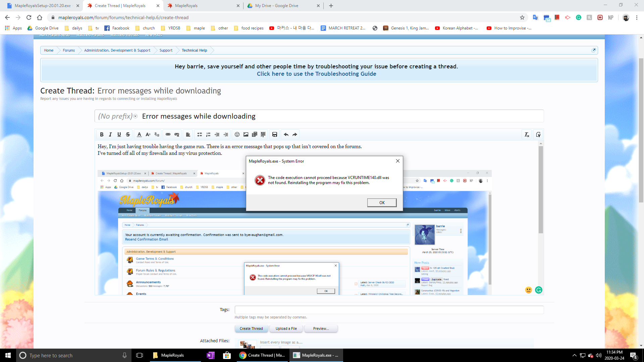The height and width of the screenshot is (362, 644).
Task: Click the breadcrumb open-navigation icon
Action: tap(594, 50)
